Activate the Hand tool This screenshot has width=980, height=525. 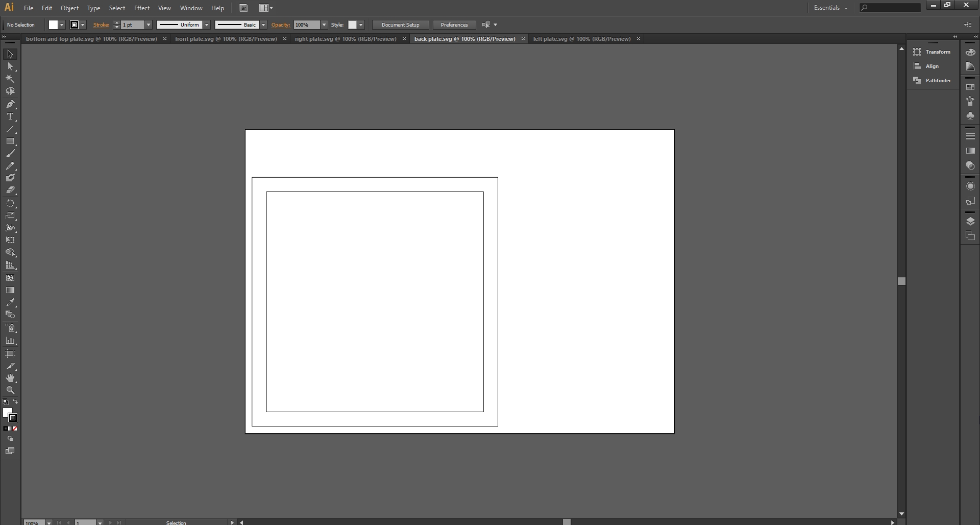coord(10,378)
